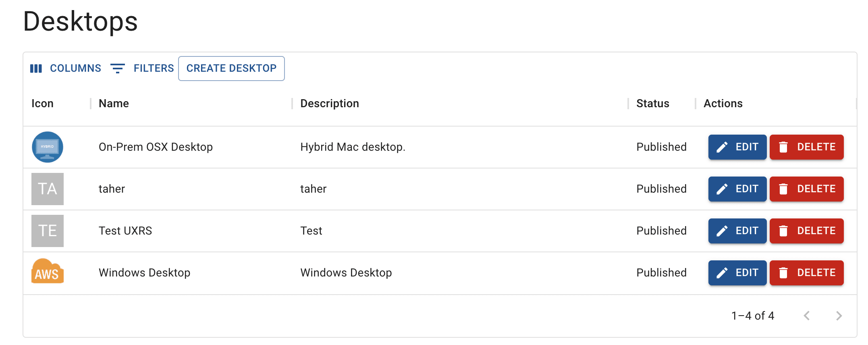Click the filter lines icon

[118, 69]
